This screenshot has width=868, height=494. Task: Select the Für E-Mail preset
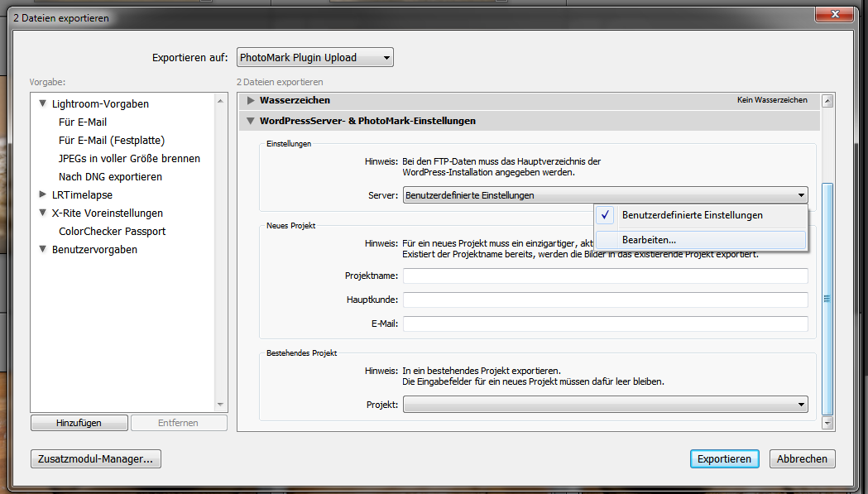tap(83, 122)
